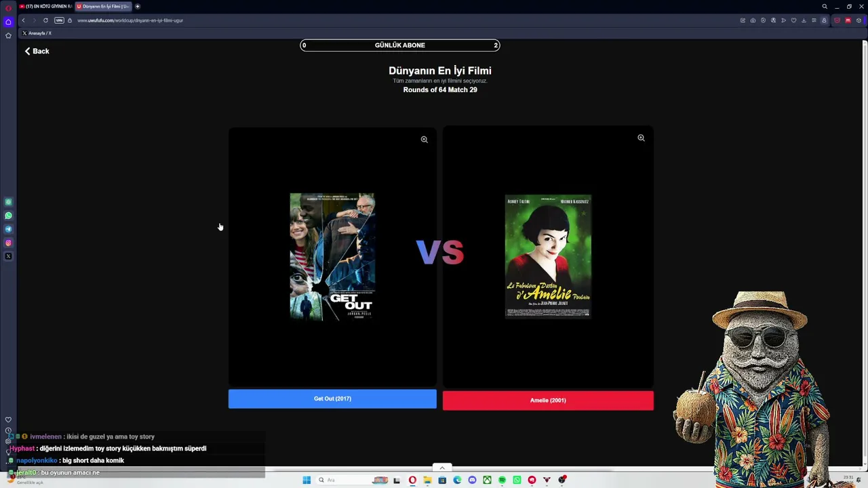Open WhatsApp in the Opera sidebar
Screen dimensions: 868x488
point(8,216)
